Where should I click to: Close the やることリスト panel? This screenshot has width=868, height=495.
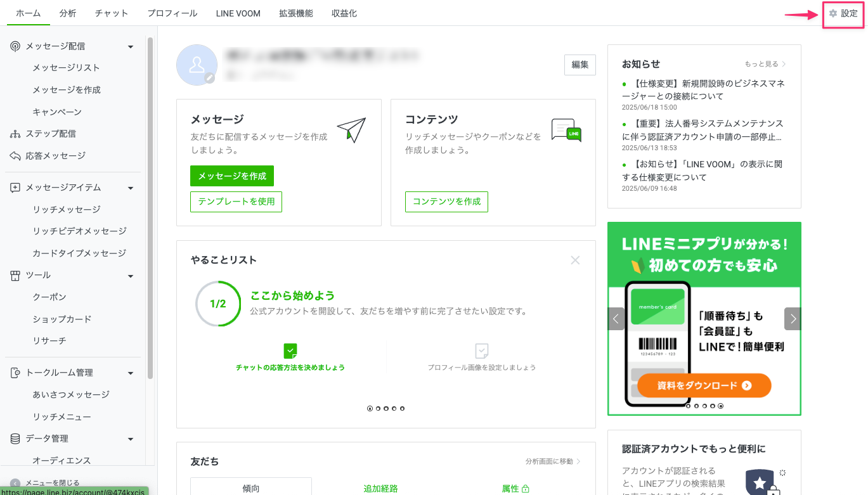(x=575, y=260)
